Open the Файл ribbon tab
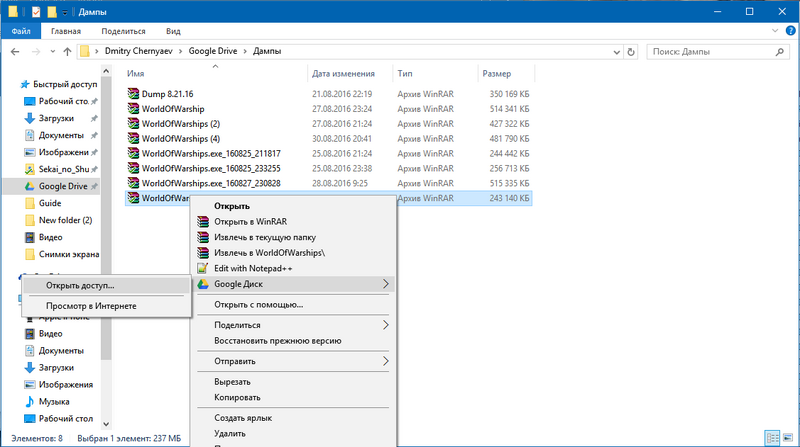This screenshot has width=800, height=447. [x=21, y=31]
